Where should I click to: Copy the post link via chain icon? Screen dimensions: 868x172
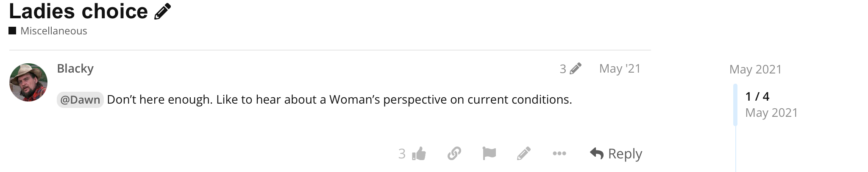tap(454, 153)
